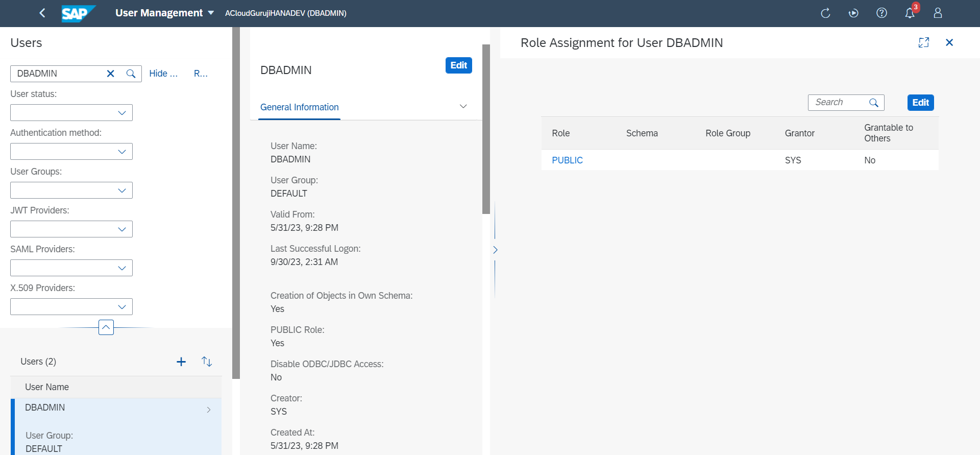Click Edit button for DBADMIN user
The image size is (980, 455).
click(458, 65)
